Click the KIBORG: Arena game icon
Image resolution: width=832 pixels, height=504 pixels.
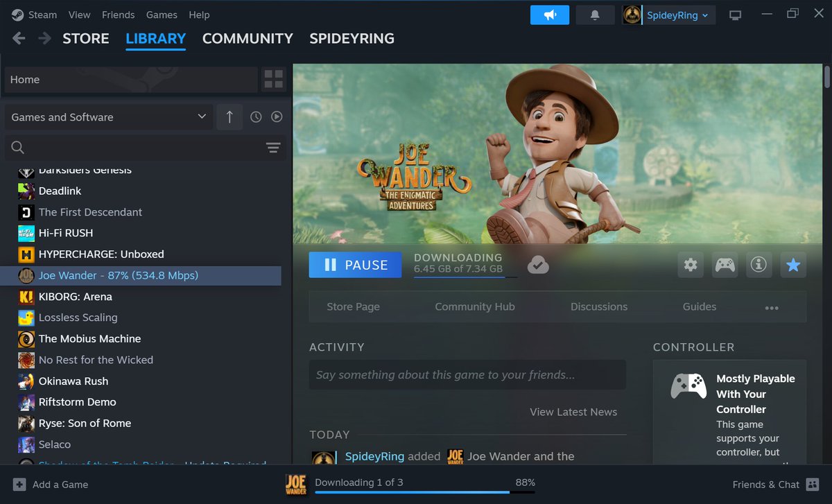(26, 297)
